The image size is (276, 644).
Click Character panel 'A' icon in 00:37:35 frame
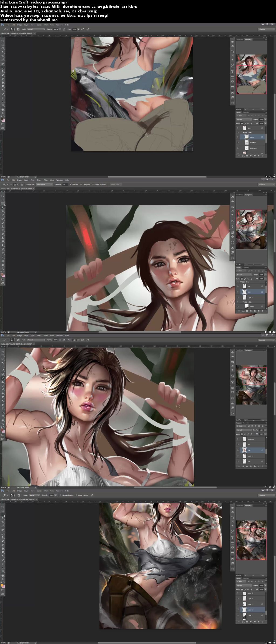(x=232, y=55)
